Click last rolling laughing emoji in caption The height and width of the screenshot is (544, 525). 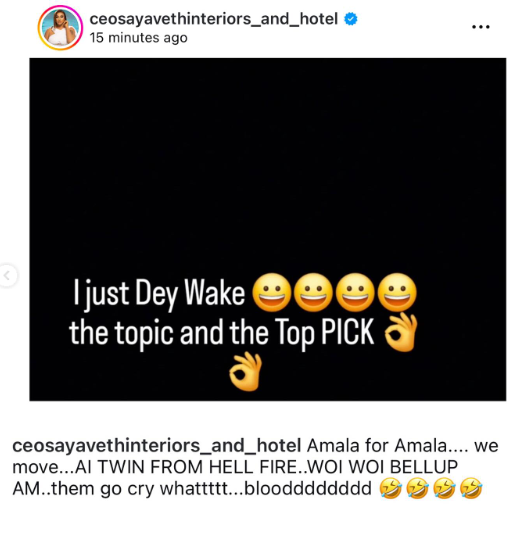point(471,488)
